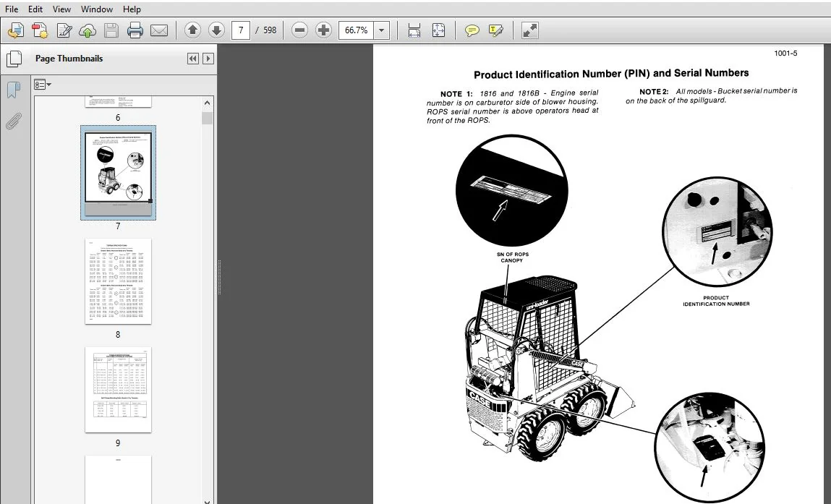Click page code 1001-5 in the corner
This screenshot has height=504, width=831.
click(785, 53)
